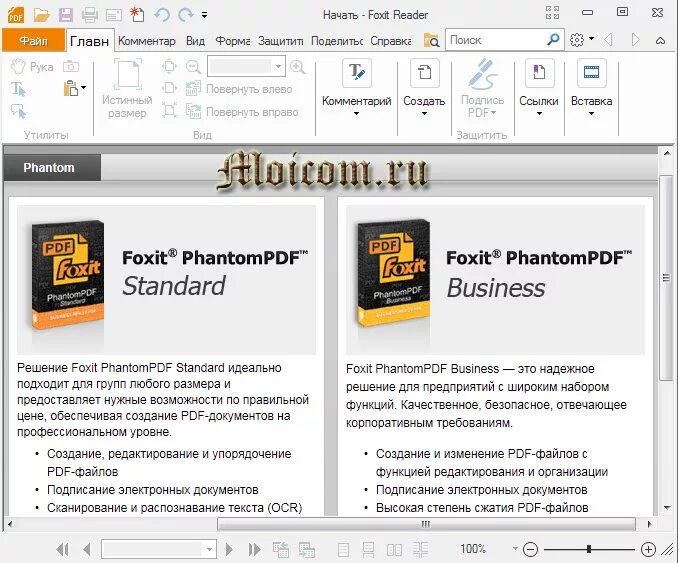Open the Файл menu
The height and width of the screenshot is (563, 678).
point(33,41)
